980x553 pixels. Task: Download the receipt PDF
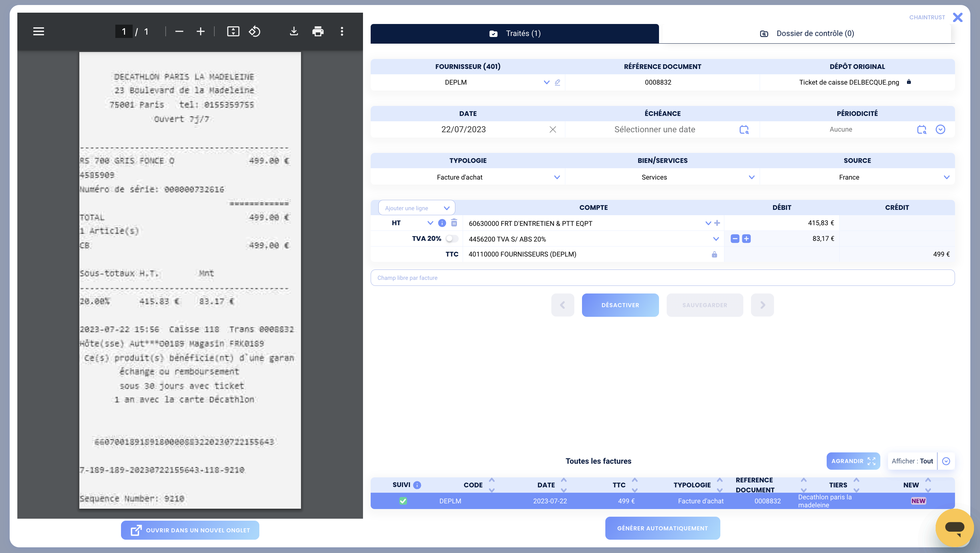click(x=294, y=32)
